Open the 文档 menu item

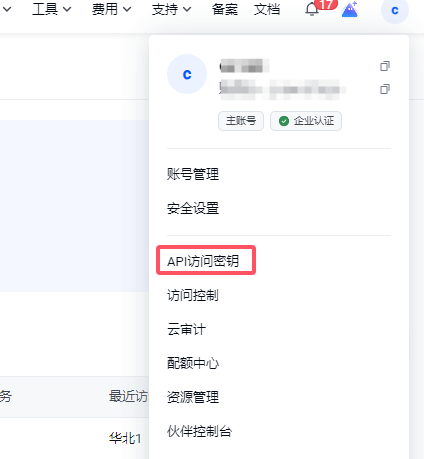[x=267, y=9]
